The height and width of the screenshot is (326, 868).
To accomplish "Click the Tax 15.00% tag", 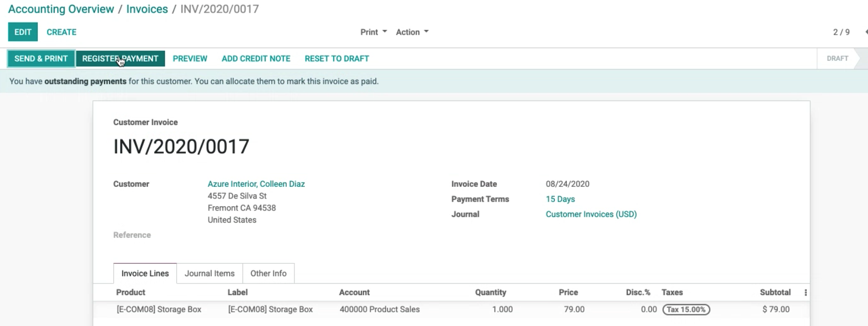I will click(686, 310).
